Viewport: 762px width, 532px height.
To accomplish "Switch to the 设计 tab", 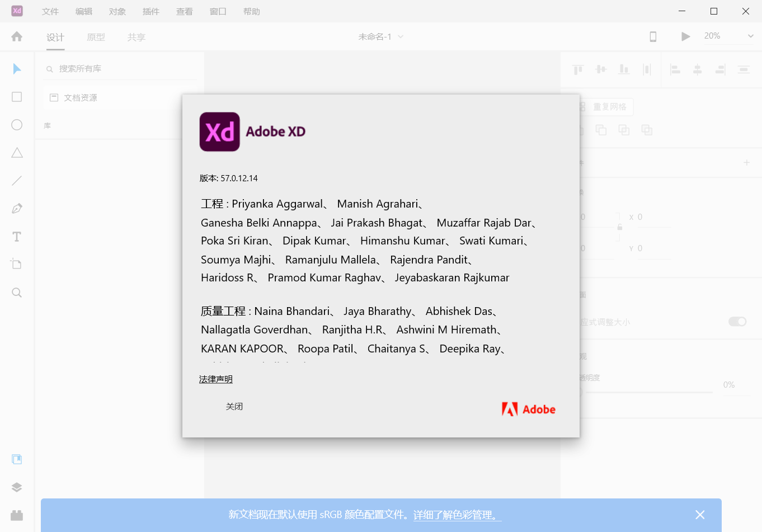I will pos(55,37).
